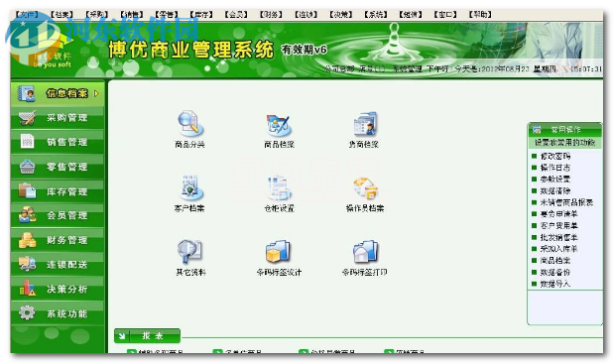Open 商品档案 in the common operations list
Viewport: 614px width, 364px height.
pyautogui.click(x=555, y=260)
